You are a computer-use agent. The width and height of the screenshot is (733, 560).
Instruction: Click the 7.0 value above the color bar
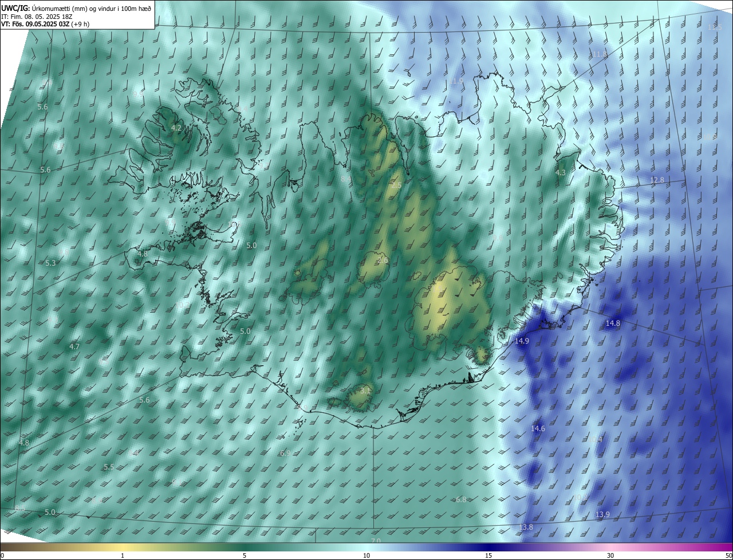pyautogui.click(x=376, y=541)
